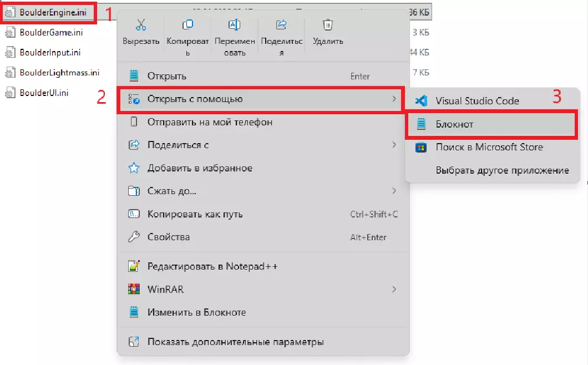Click the Delete (Удалить) trash icon
This screenshot has height=365, width=588.
pyautogui.click(x=328, y=25)
